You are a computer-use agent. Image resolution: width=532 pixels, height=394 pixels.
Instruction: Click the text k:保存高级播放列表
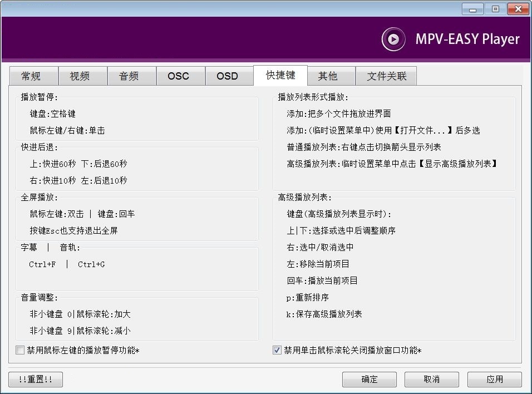coord(324,314)
